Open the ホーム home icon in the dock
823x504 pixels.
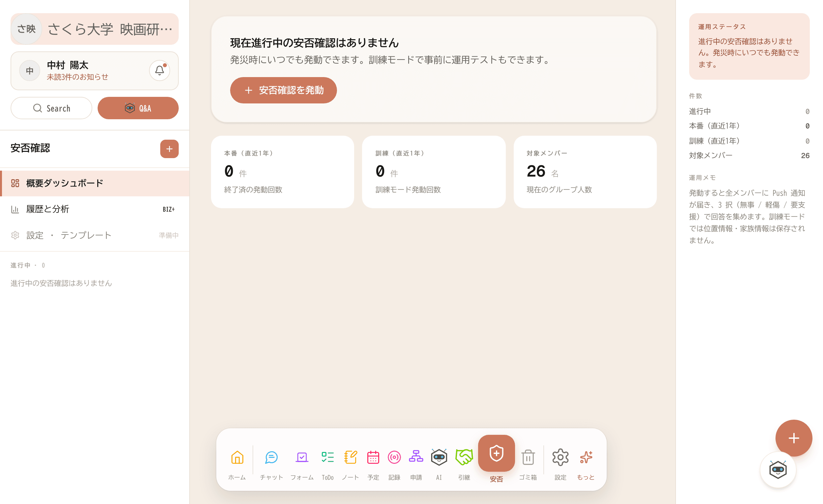237,457
